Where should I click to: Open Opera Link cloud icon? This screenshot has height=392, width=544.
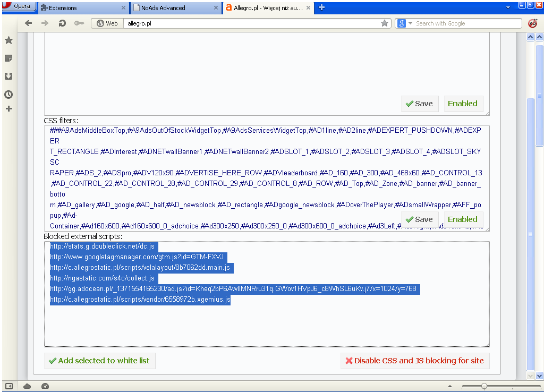pyautogui.click(x=27, y=386)
